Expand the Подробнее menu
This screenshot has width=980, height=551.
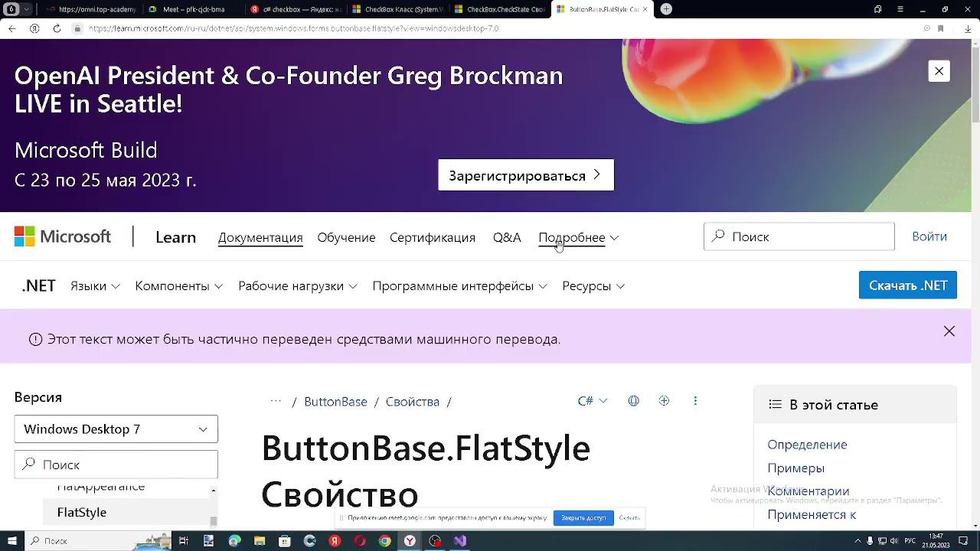click(x=578, y=237)
